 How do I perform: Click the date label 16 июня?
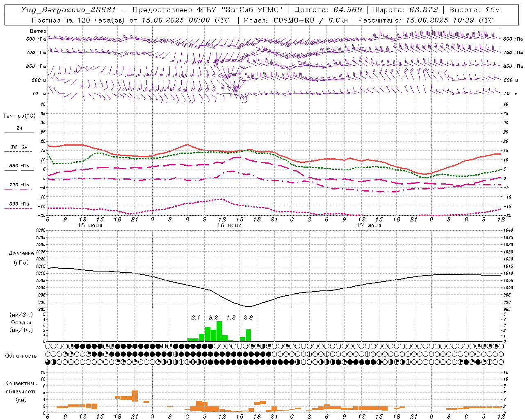[229, 225]
